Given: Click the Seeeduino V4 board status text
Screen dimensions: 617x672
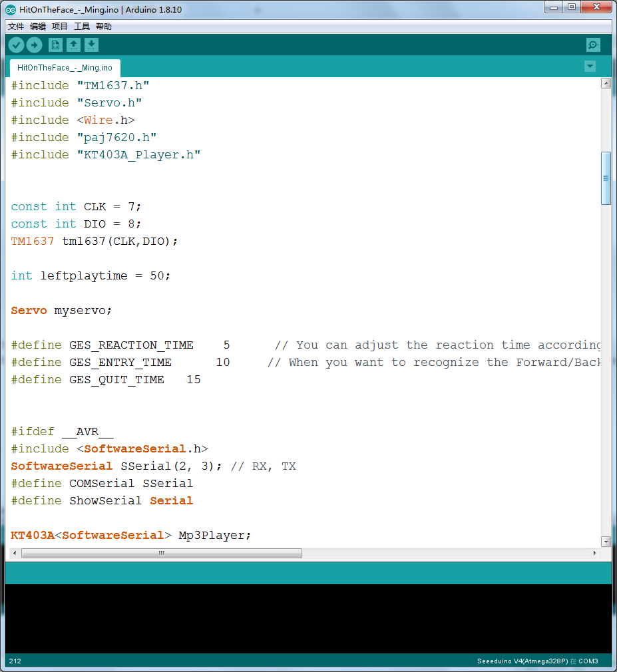Looking at the screenshot, I should (538, 661).
